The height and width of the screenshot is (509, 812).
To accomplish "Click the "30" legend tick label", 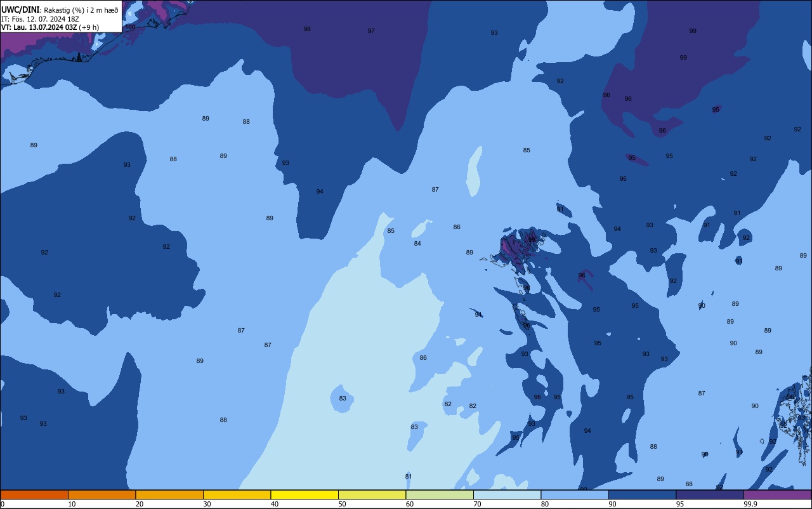I will [x=207, y=504].
